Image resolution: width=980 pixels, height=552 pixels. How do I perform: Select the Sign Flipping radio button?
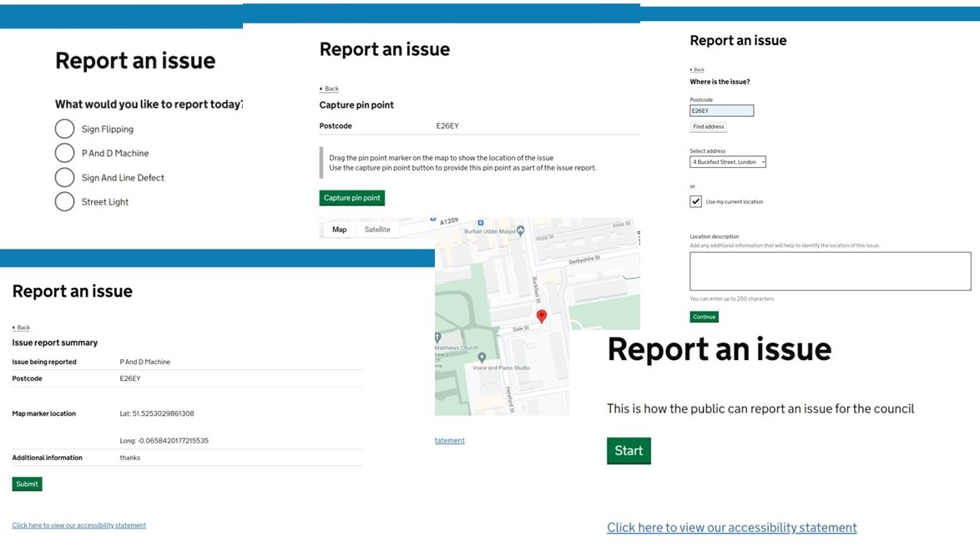pyautogui.click(x=64, y=129)
